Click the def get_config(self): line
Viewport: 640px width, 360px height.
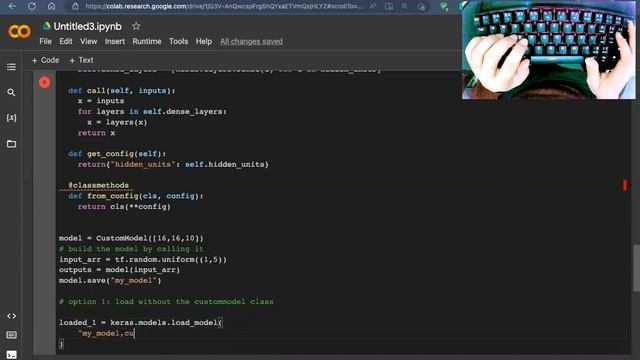tap(117, 153)
